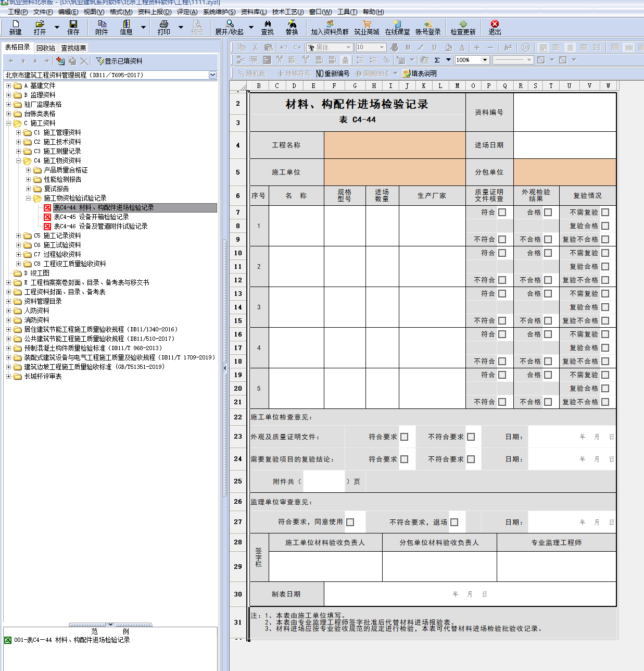Check 复验不合格 box for item 5
Image resolution: width=644 pixels, height=671 pixels.
(x=605, y=402)
